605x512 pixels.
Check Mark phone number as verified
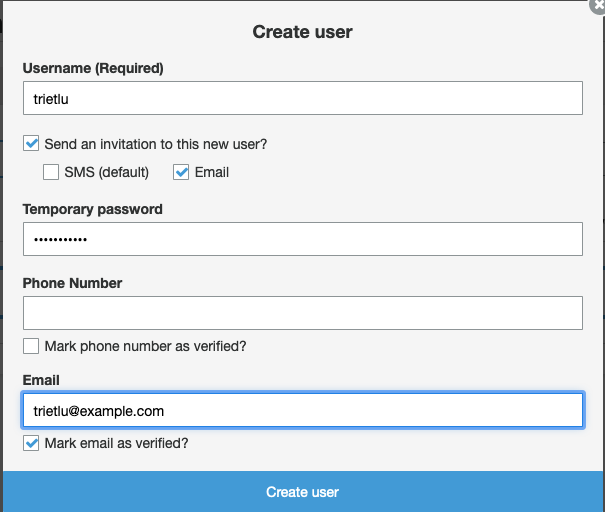[x=31, y=346]
